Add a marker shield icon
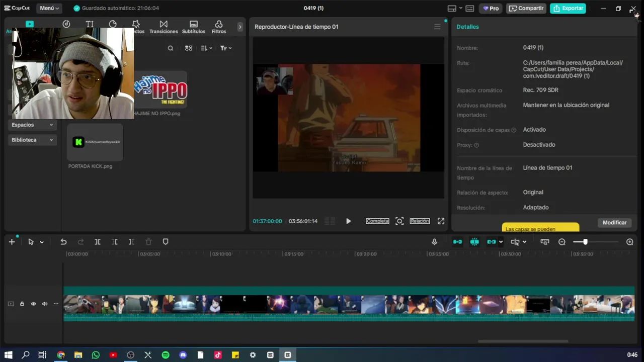Screen dimensions: 644x362 pos(166,242)
